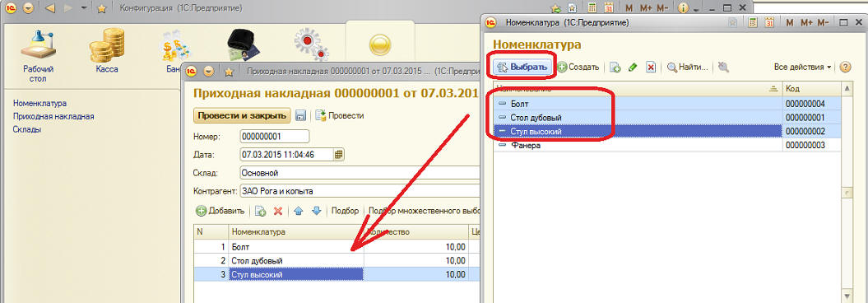Click Наименование column sort header

pos(637,89)
